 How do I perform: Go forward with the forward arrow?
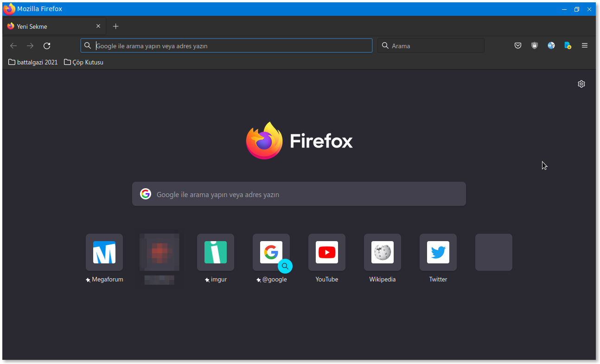[x=30, y=45]
